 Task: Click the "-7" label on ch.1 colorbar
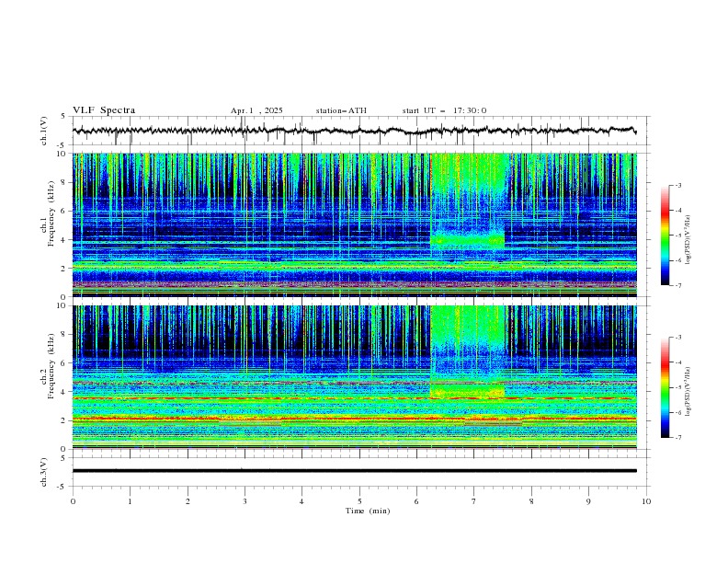(x=678, y=285)
